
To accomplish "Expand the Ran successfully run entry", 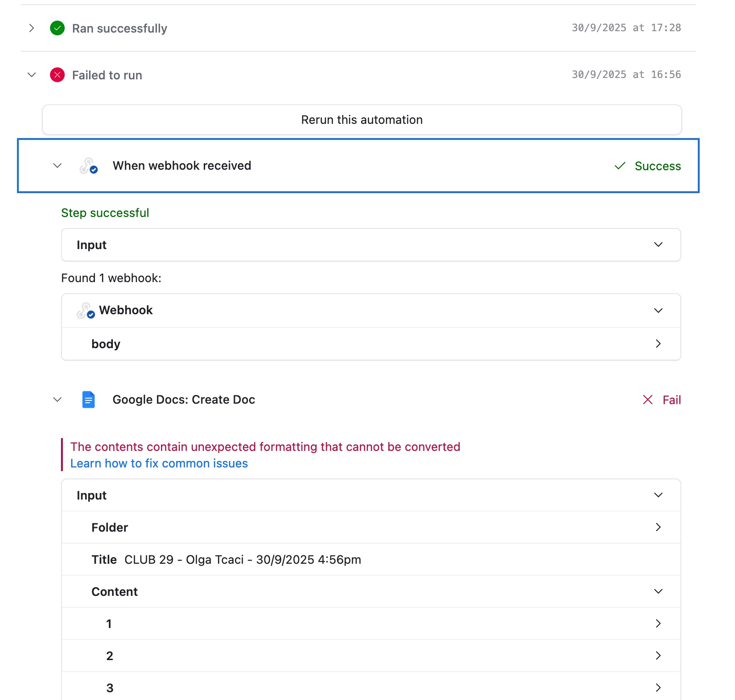I will (x=32, y=28).
